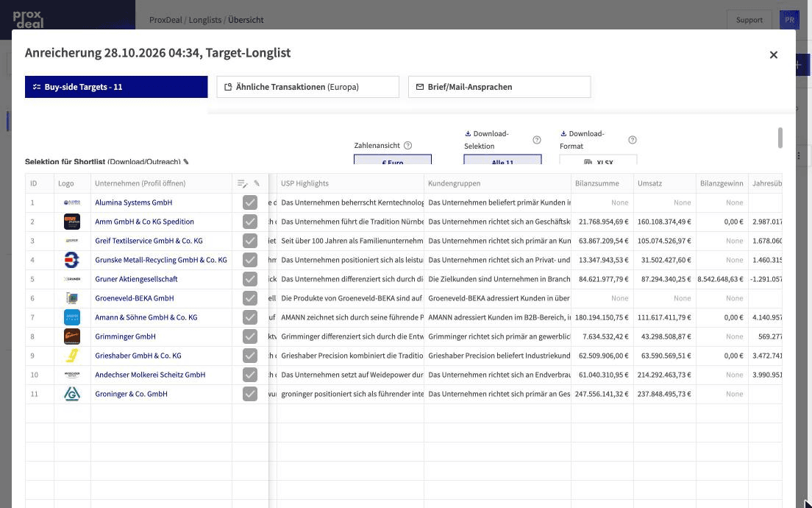Click the Alumina Systems logo thumbnail
This screenshot has width=812, height=508.
[72, 202]
